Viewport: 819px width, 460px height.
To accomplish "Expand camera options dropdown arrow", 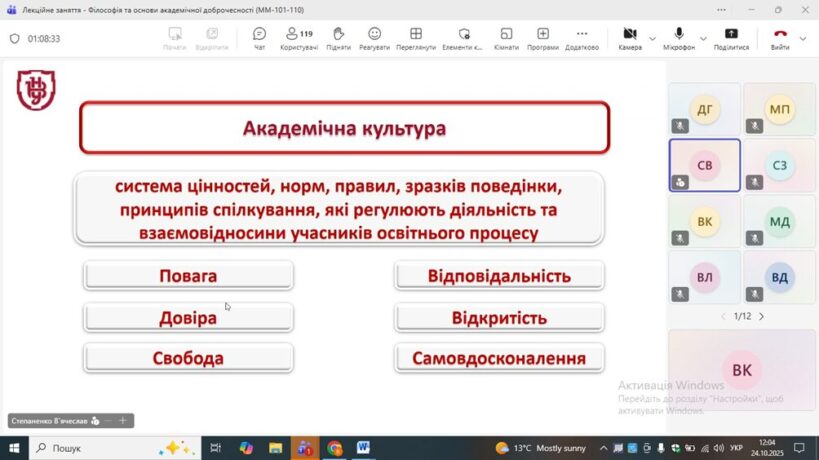I will click(653, 38).
